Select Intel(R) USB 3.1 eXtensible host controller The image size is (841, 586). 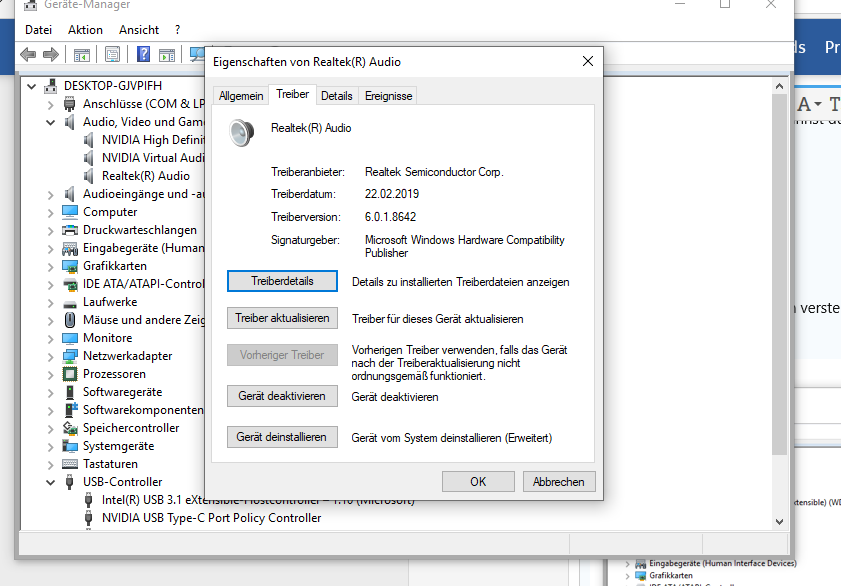(258, 500)
